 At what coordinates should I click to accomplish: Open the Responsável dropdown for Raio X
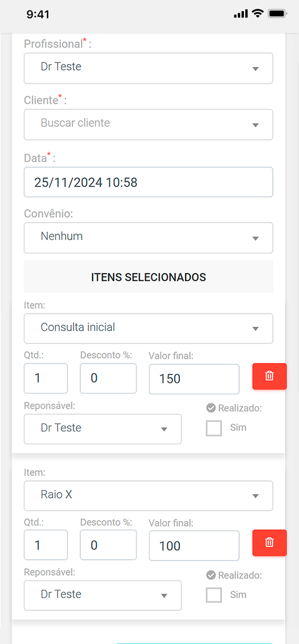103,595
